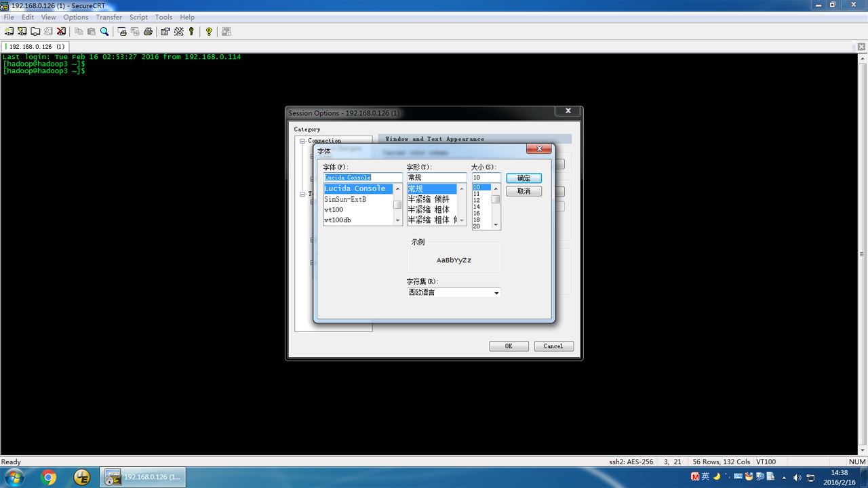Open the Transfer menu
This screenshot has width=868, height=488.
point(109,17)
